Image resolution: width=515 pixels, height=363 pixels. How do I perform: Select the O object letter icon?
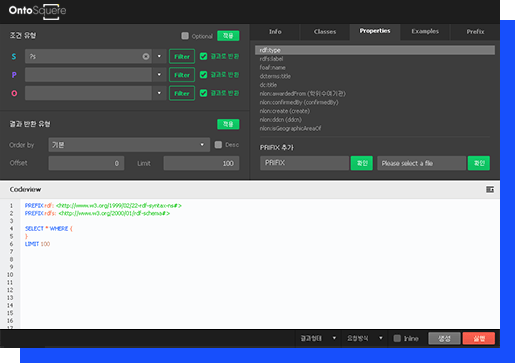pyautogui.click(x=14, y=93)
